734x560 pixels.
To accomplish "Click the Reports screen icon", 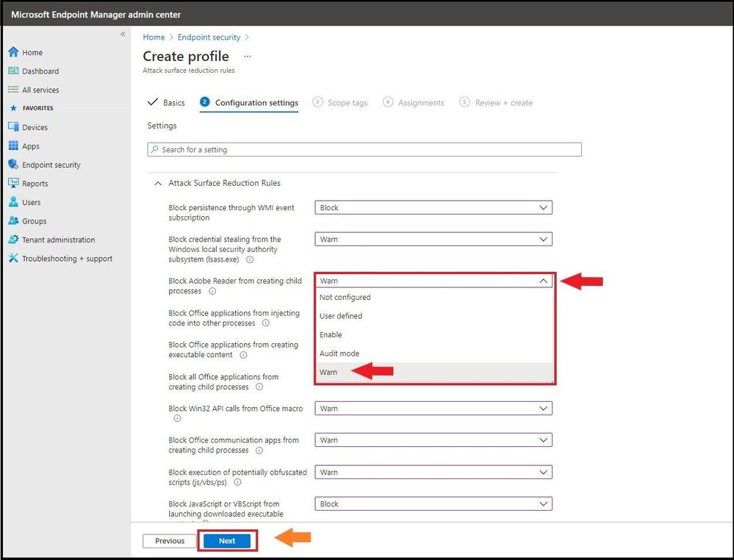I will click(x=13, y=183).
